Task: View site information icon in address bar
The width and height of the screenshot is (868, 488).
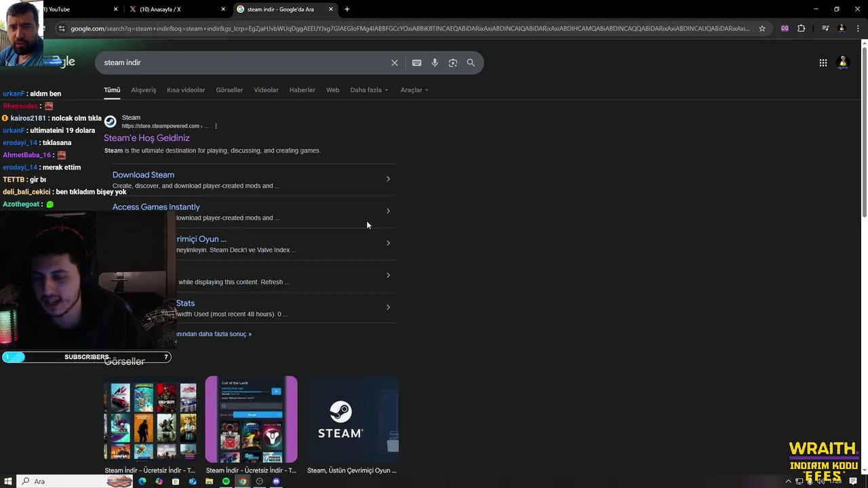Action: tap(62, 28)
